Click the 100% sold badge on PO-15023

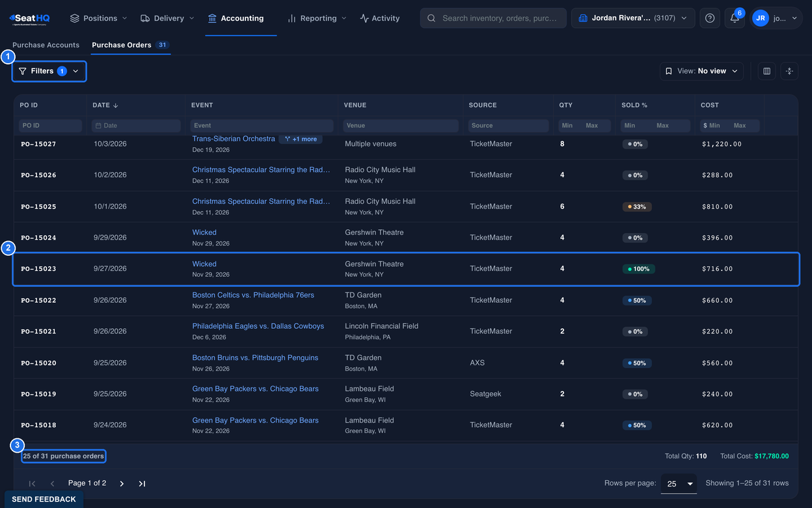[x=639, y=269]
